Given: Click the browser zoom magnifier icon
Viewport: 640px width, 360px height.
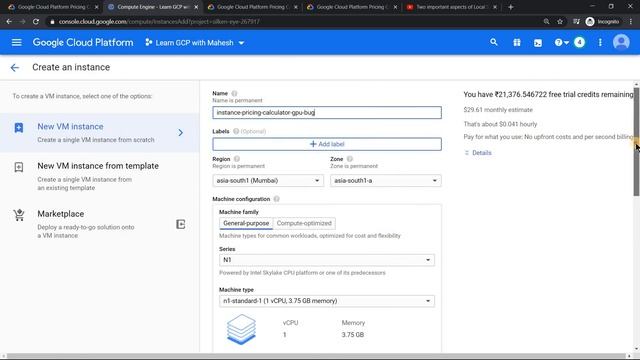Looking at the screenshot, I should click(546, 21).
